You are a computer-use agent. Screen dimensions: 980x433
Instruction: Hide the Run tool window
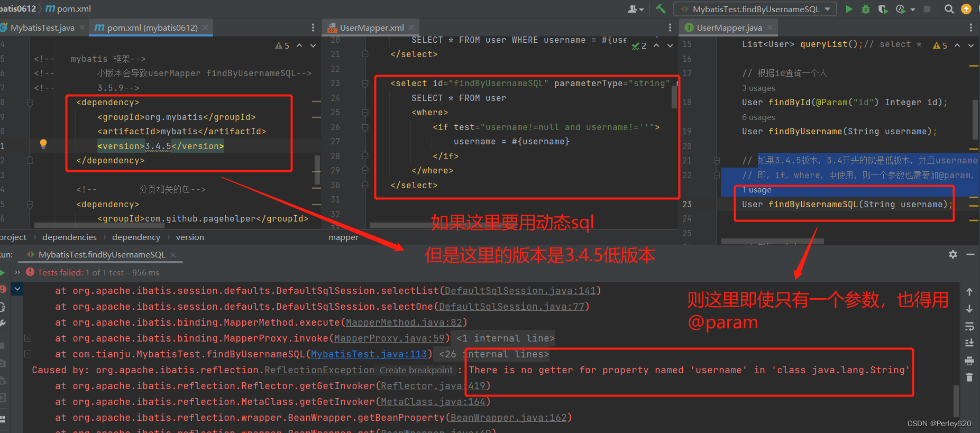[970, 254]
